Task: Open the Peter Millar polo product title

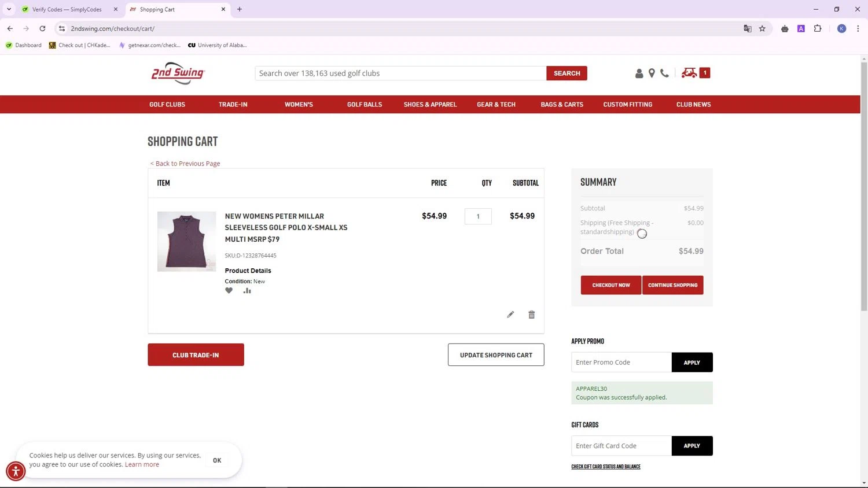Action: 286,228
